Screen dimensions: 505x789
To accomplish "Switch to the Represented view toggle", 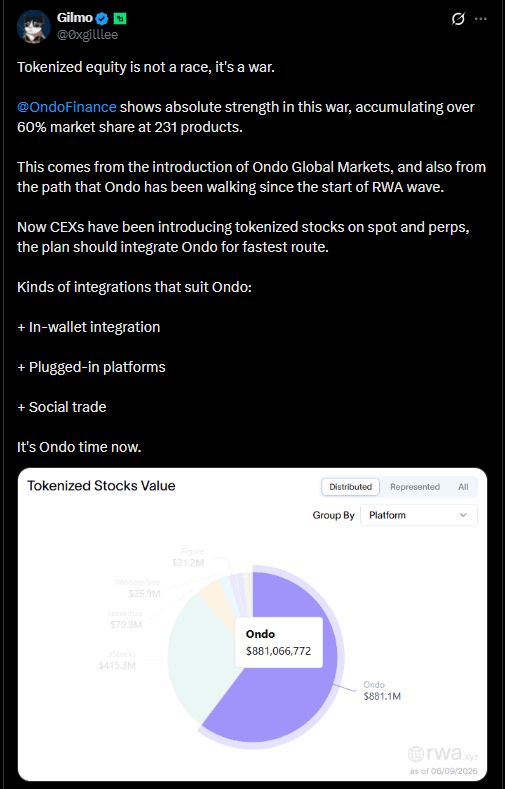I will (415, 487).
